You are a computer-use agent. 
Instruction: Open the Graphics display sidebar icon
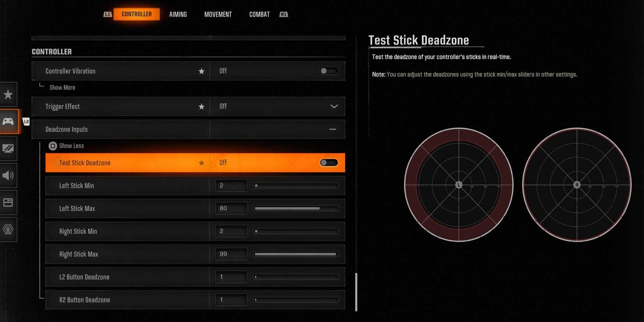[8, 148]
